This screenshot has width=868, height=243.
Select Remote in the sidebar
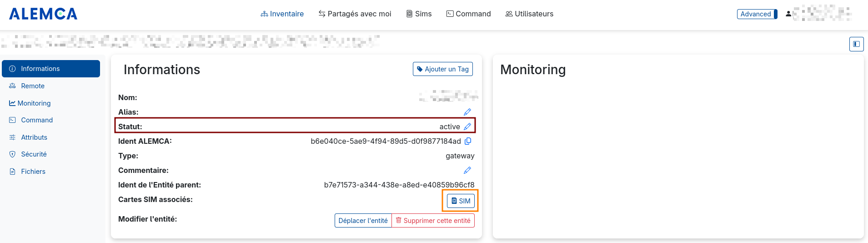tap(33, 86)
